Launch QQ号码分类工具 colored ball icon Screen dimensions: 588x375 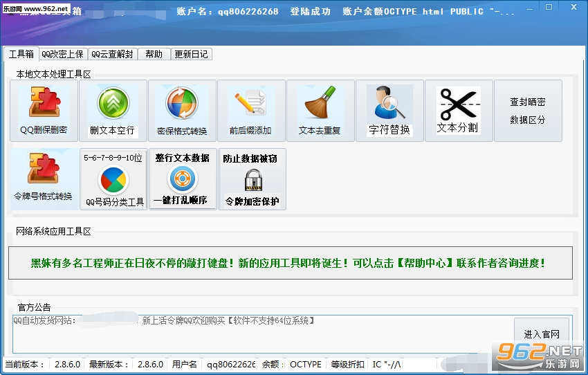tap(113, 180)
